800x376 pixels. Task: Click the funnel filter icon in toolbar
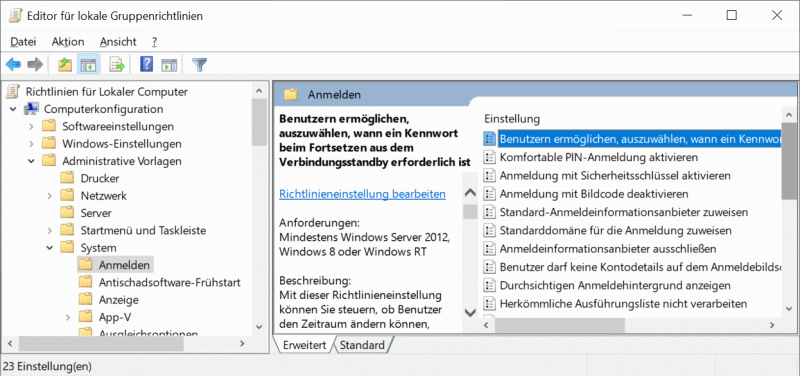tap(199, 65)
